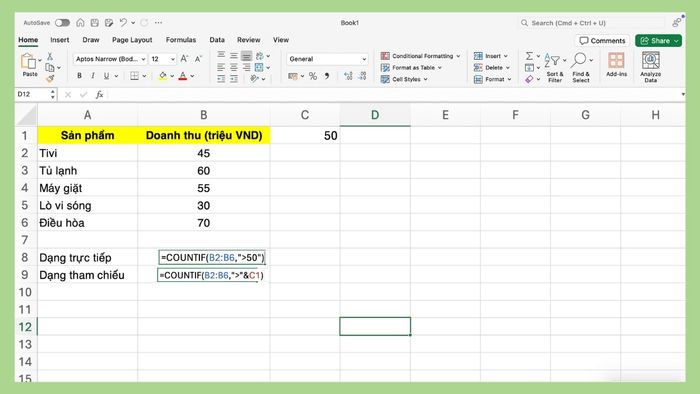Open the Insert cells dropdown in ribbon
Viewport: 700px width, 394px height.
coord(491,56)
